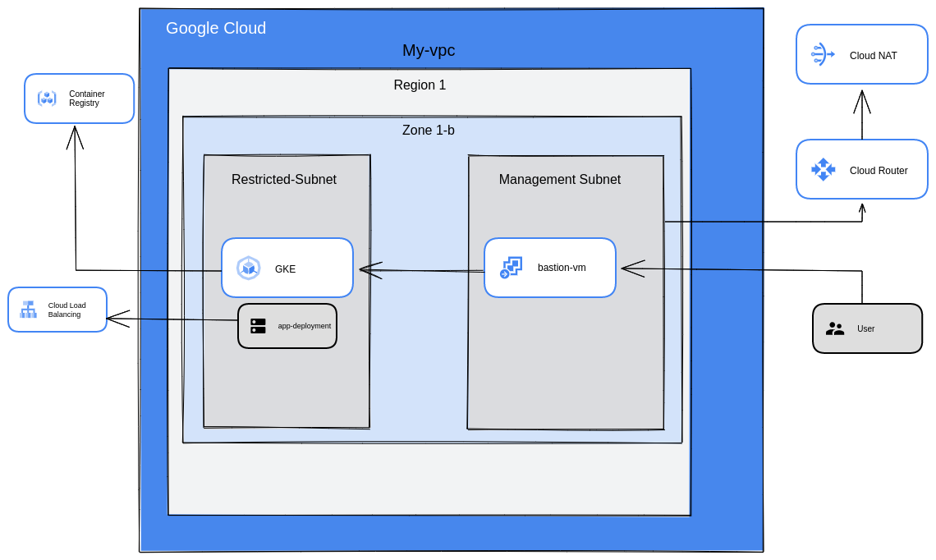Select the Management Subnet container box

coord(560,180)
